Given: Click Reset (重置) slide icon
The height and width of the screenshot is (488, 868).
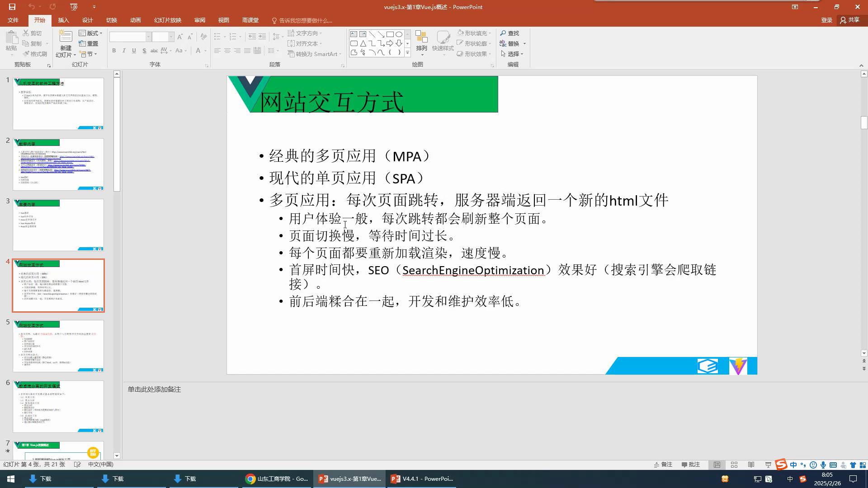Looking at the screenshot, I should [89, 43].
